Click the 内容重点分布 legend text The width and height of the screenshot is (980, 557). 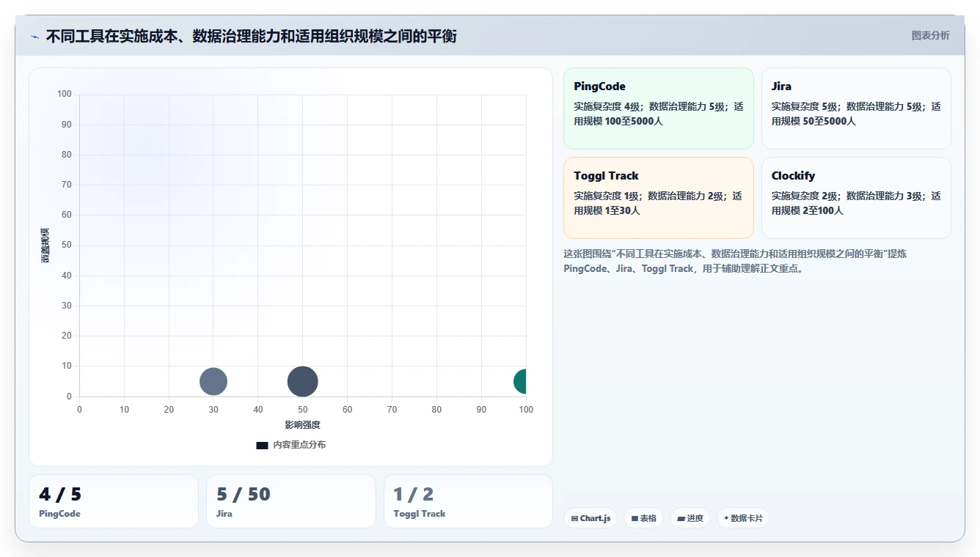[x=299, y=445]
